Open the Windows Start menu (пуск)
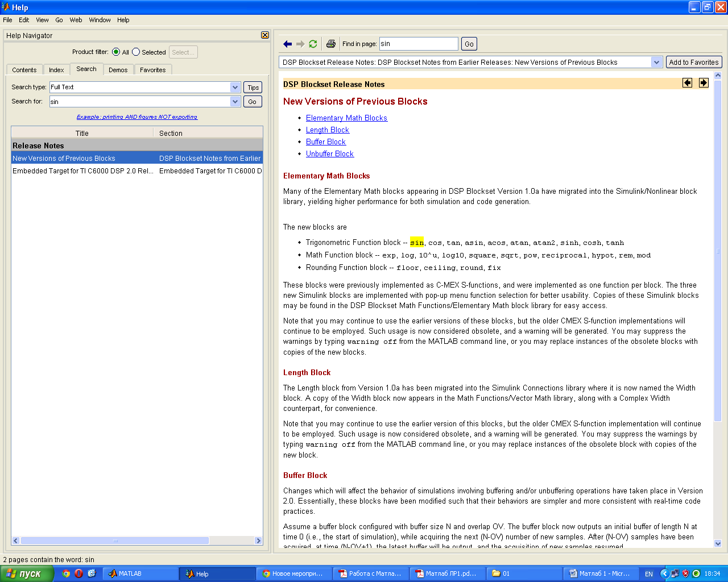Screen dimensions: 728x582 point(27,573)
